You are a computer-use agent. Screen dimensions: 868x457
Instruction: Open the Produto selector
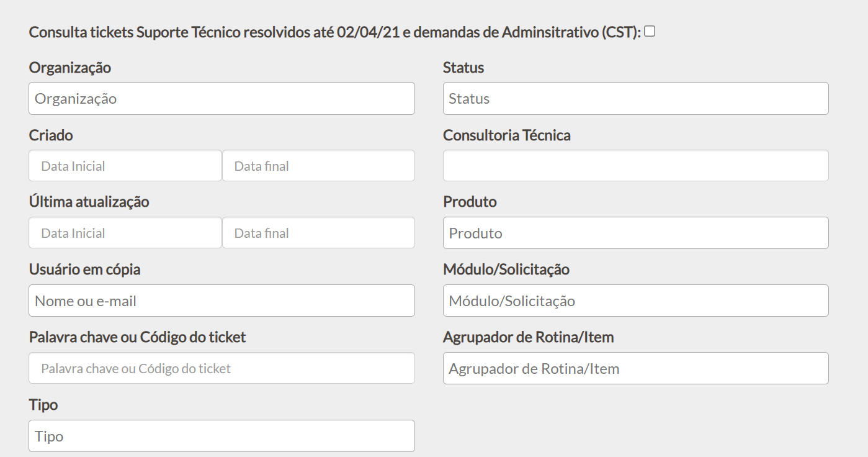635,232
